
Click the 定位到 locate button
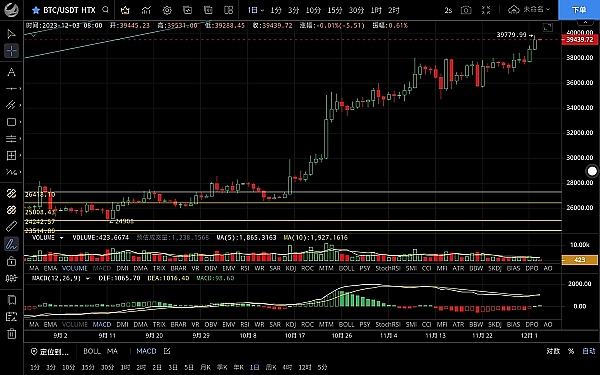[x=50, y=351]
